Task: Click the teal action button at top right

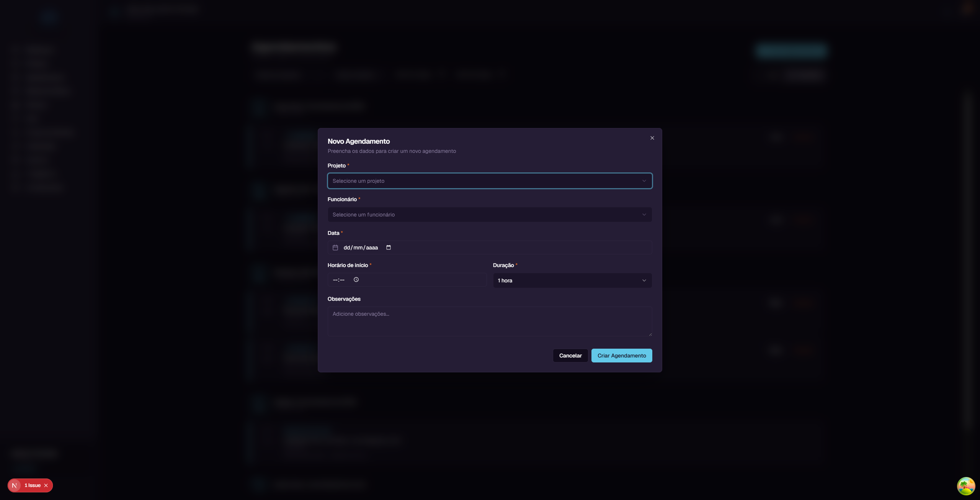Action: coord(791,50)
